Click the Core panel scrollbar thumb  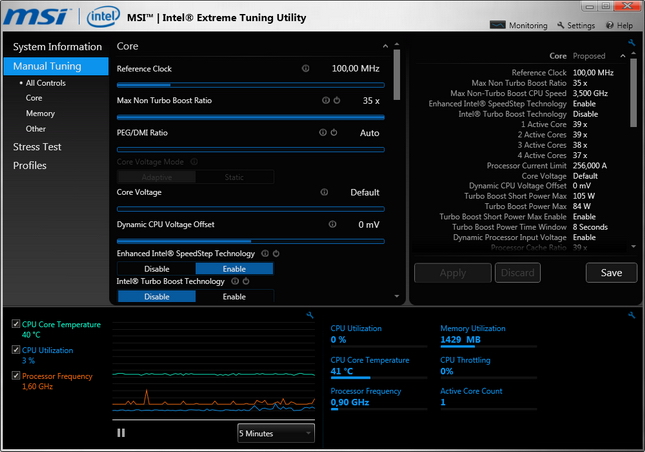(397, 75)
